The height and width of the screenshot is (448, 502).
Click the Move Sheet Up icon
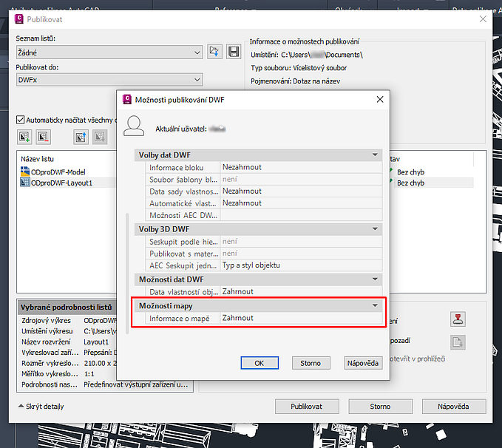[81, 137]
